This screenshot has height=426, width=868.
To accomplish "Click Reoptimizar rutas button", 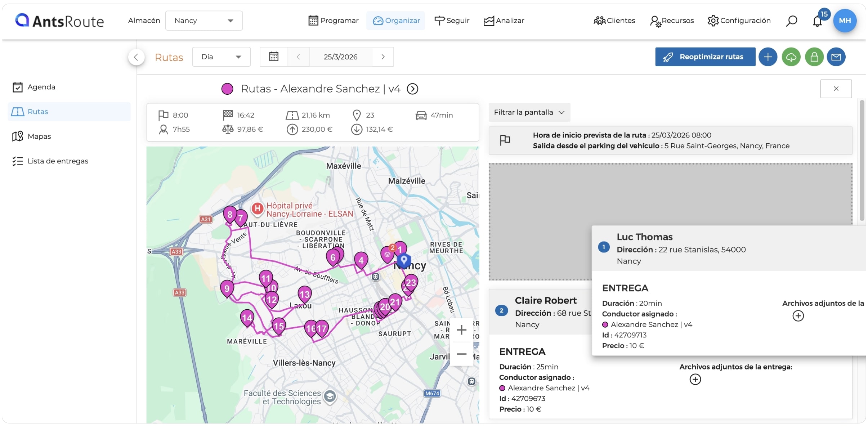I will pos(705,57).
